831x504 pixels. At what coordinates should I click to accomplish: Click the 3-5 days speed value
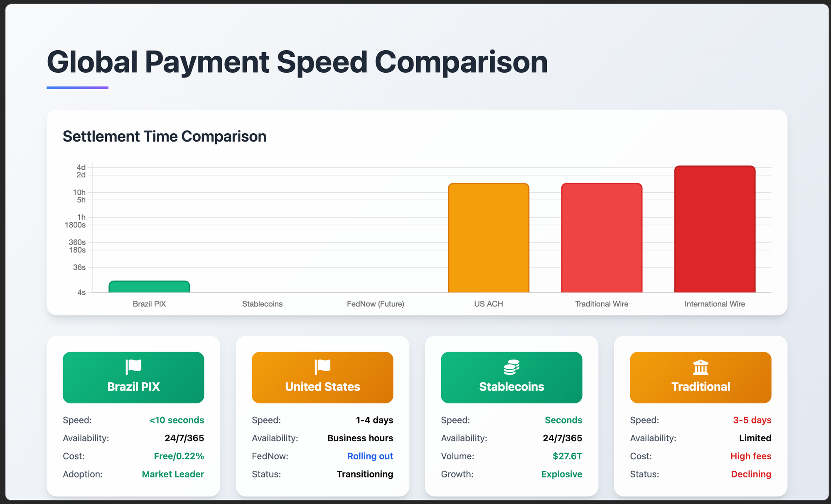(x=752, y=420)
